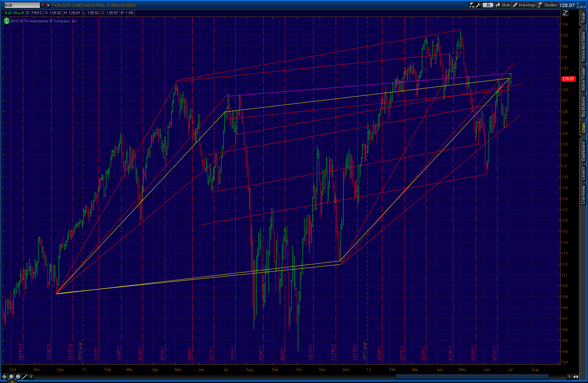
Task: Select the crosshair pointer tool
Action: coord(4,377)
